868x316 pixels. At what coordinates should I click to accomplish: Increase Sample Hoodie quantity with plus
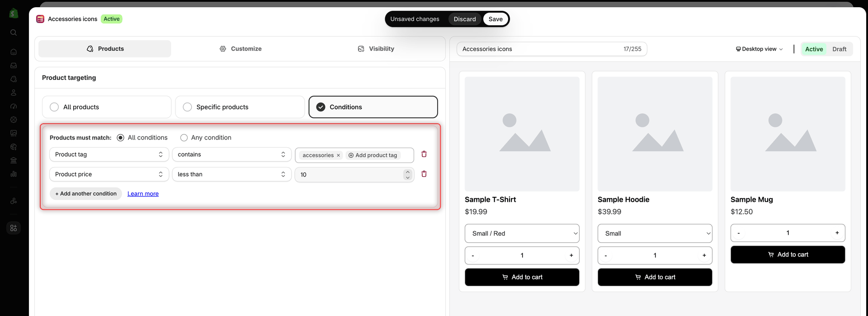(x=704, y=256)
